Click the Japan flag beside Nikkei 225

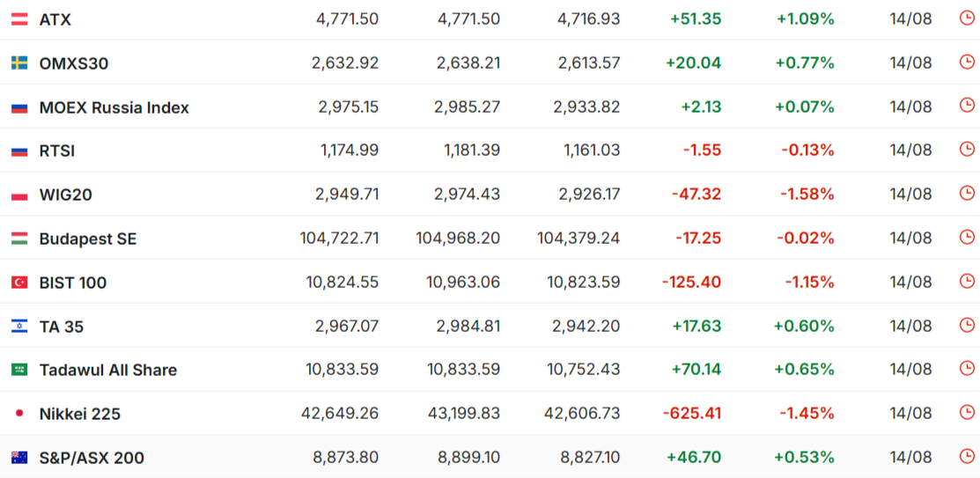coord(19,413)
